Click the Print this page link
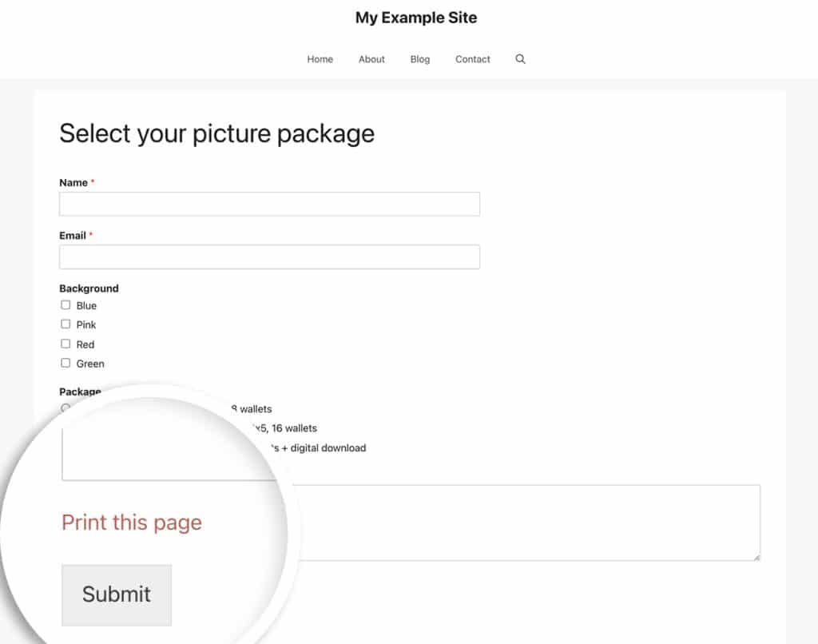 point(131,522)
